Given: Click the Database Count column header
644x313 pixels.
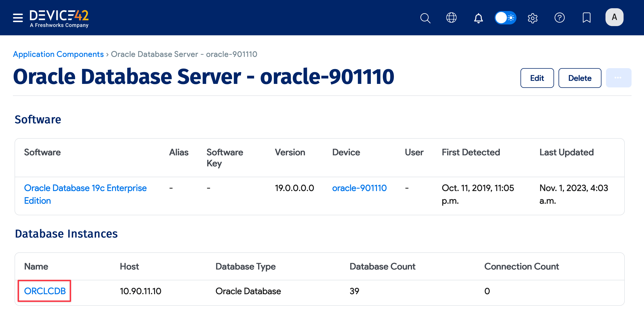Looking at the screenshot, I should 383,266.
